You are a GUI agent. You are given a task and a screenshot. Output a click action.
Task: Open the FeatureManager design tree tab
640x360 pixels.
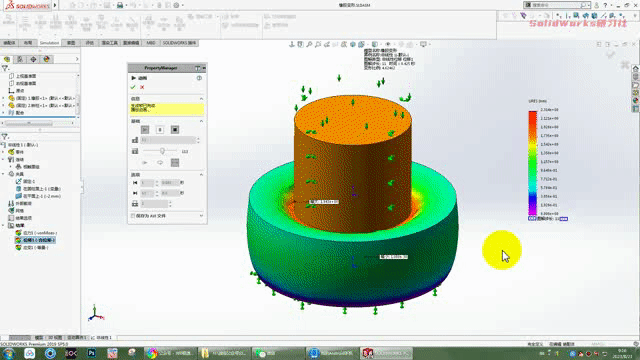[7, 59]
